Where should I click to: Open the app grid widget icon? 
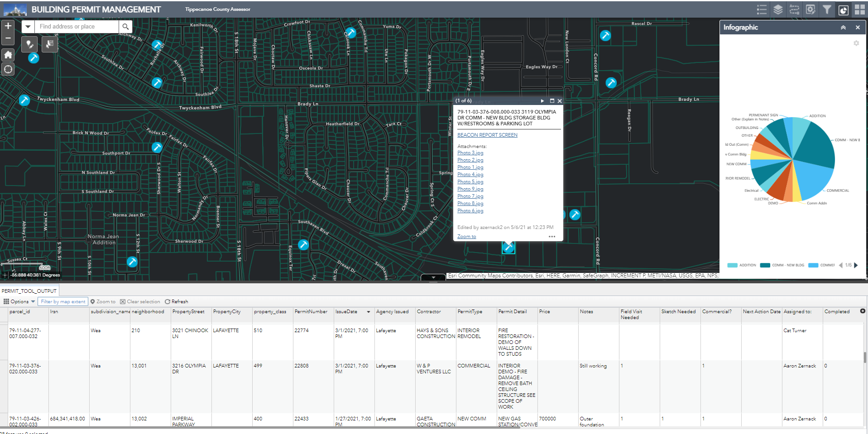(x=859, y=9)
